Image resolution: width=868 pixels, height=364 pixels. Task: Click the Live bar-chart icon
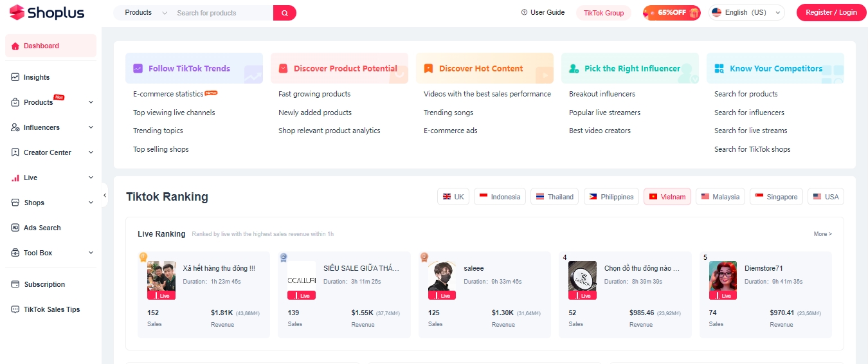(x=15, y=177)
